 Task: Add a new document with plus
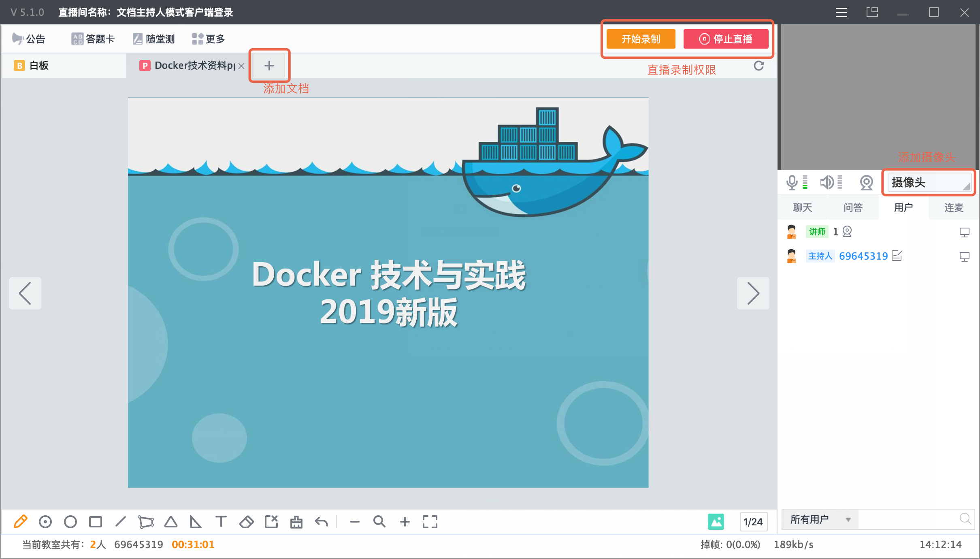click(269, 66)
